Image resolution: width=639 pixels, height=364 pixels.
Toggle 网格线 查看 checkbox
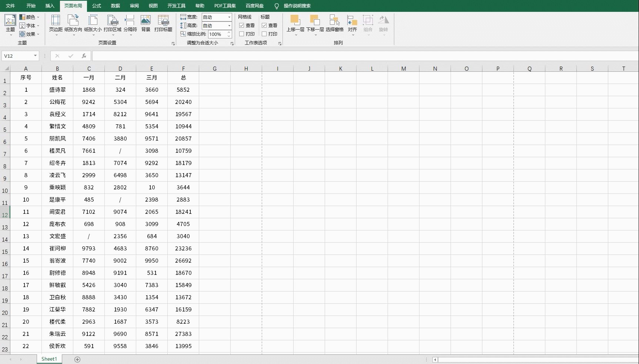[x=242, y=26]
